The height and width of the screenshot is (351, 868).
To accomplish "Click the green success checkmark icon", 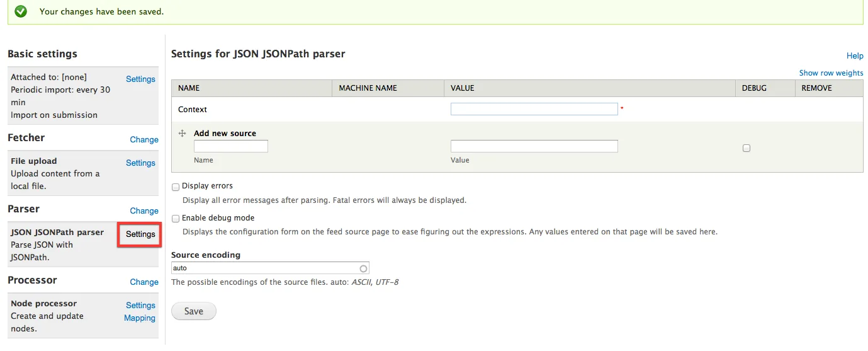I will click(x=21, y=11).
